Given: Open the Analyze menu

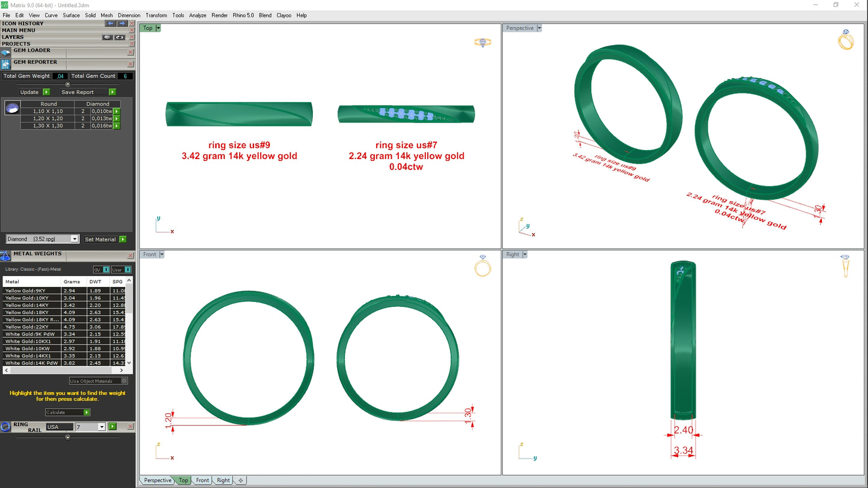Looking at the screenshot, I should [x=197, y=15].
